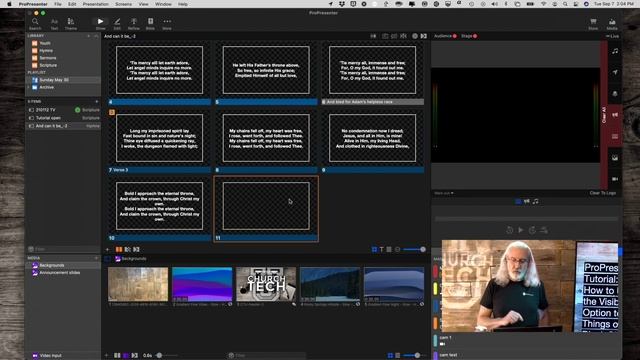This screenshot has width=640, height=360.
Task: Collapse the Library section
Action: (x=96, y=36)
